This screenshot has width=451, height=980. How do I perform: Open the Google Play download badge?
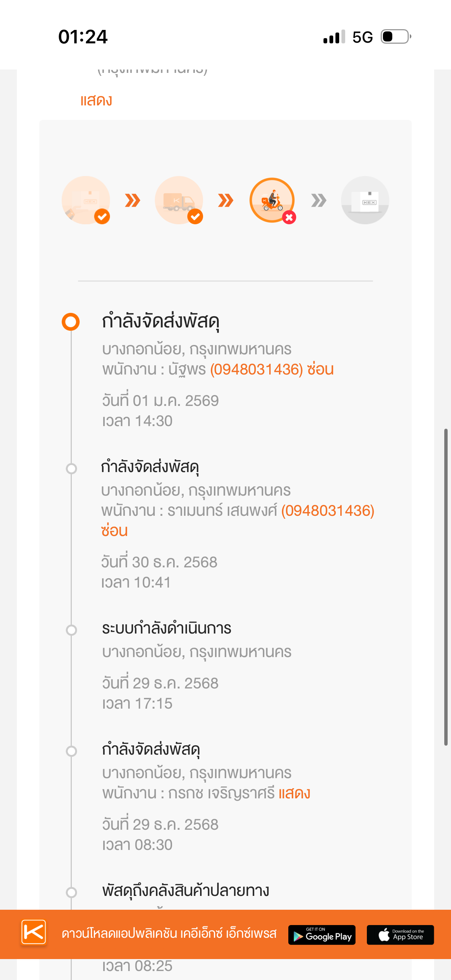click(322, 935)
